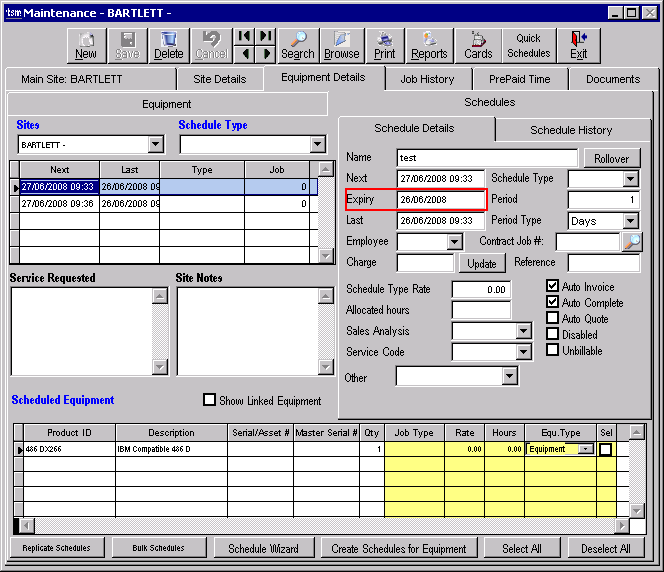Click the Exit toolbar icon
The height and width of the screenshot is (572, 664).
(578, 45)
